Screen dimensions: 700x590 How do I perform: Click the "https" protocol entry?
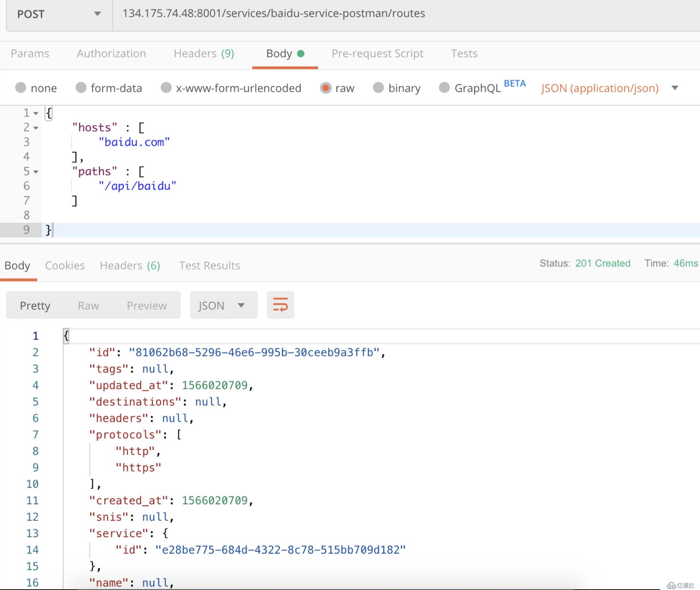click(138, 467)
